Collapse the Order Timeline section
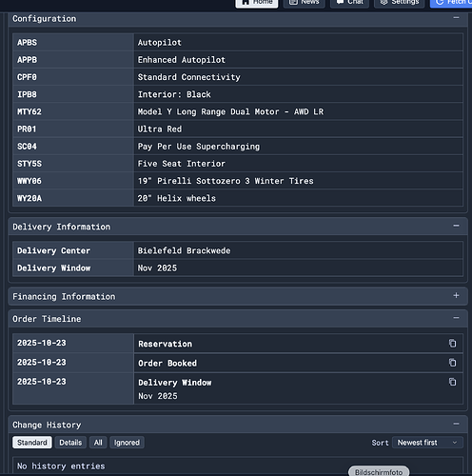This screenshot has height=476, width=472. point(456,318)
